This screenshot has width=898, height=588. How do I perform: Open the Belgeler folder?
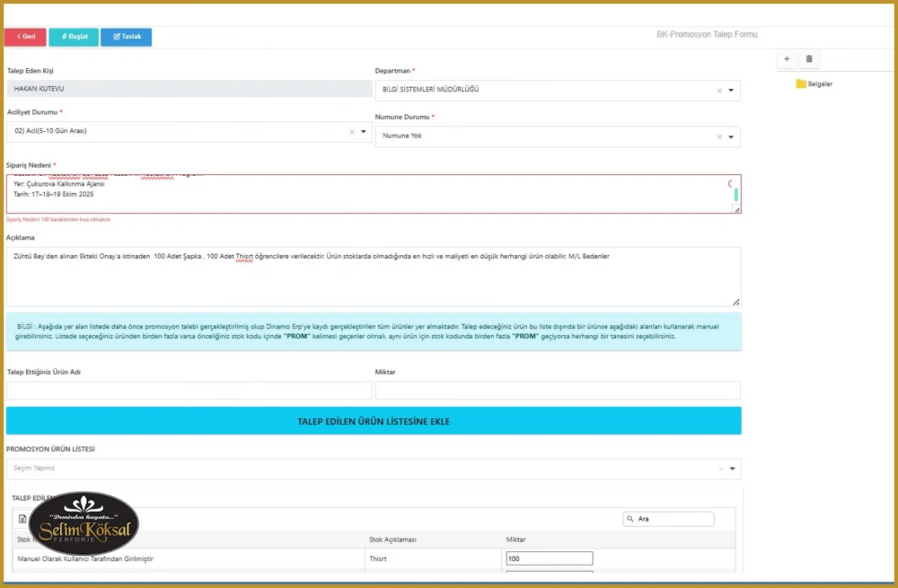(x=814, y=84)
